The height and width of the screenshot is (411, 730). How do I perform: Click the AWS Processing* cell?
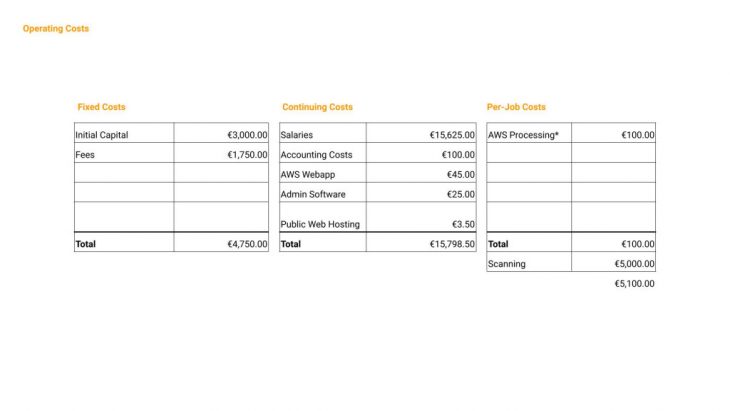point(523,135)
